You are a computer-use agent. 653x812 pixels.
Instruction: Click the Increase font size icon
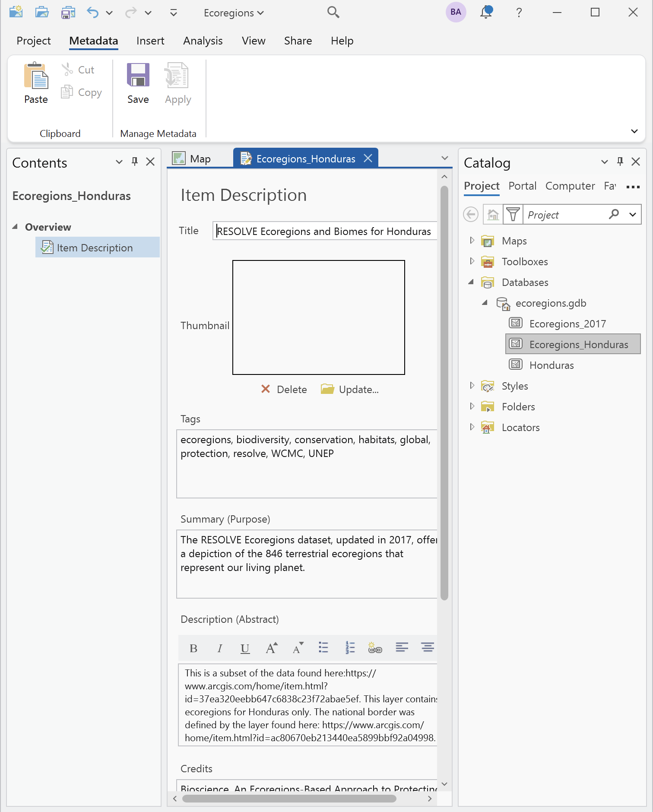[271, 648]
